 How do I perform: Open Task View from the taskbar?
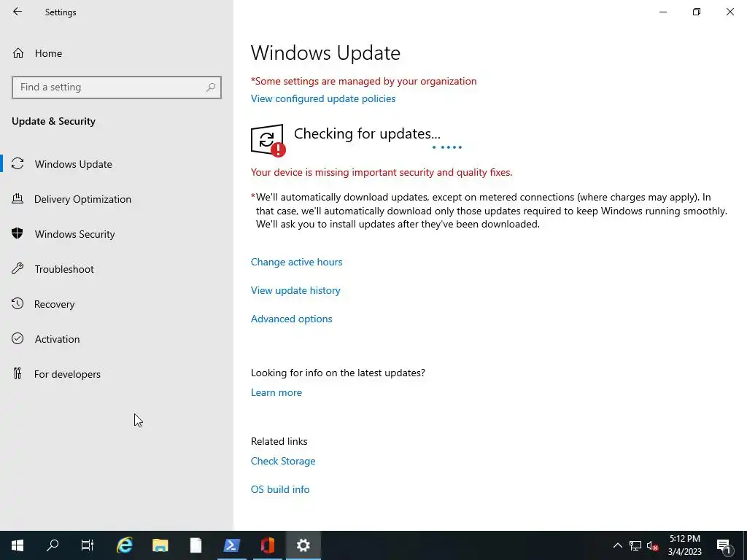88,545
